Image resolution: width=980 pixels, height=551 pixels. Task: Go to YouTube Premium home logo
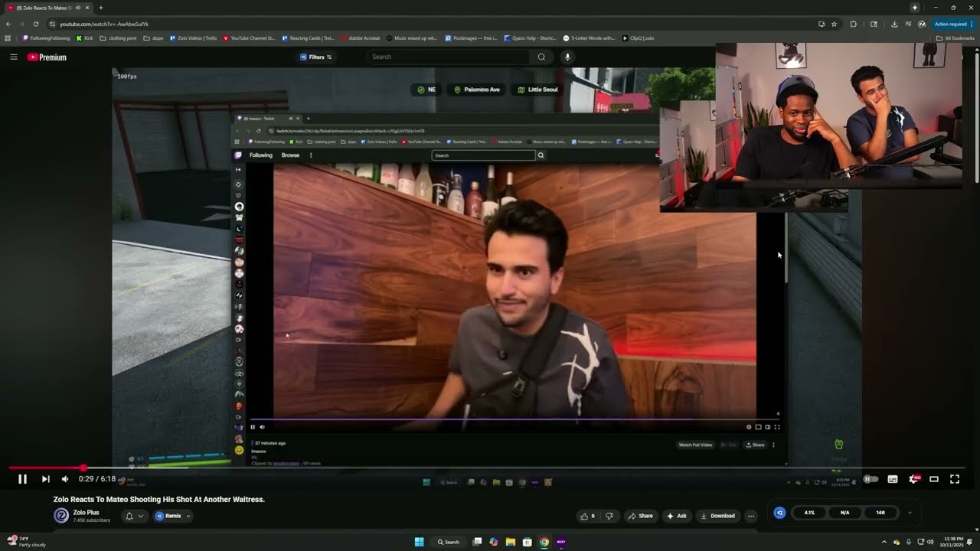47,57
